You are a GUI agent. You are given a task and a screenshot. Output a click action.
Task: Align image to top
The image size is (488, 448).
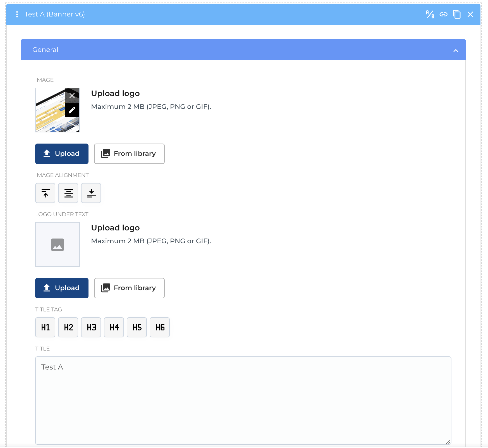[x=45, y=193]
